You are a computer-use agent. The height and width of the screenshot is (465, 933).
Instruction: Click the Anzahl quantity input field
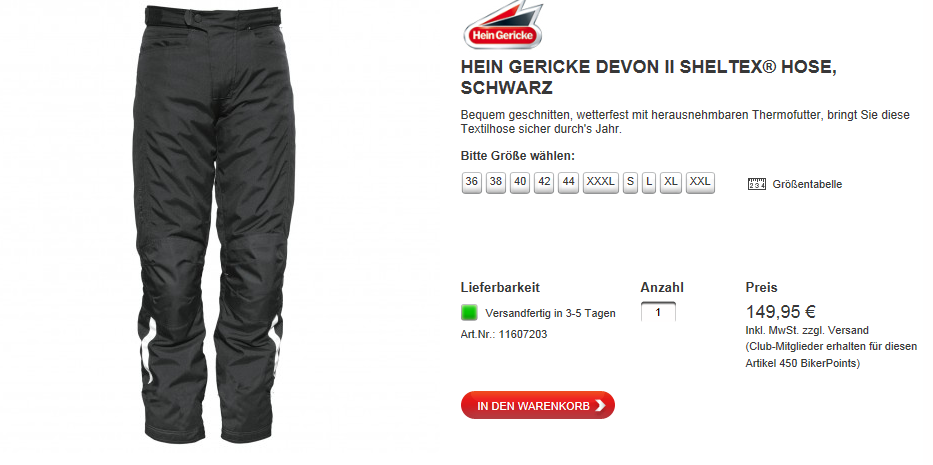[x=658, y=312]
